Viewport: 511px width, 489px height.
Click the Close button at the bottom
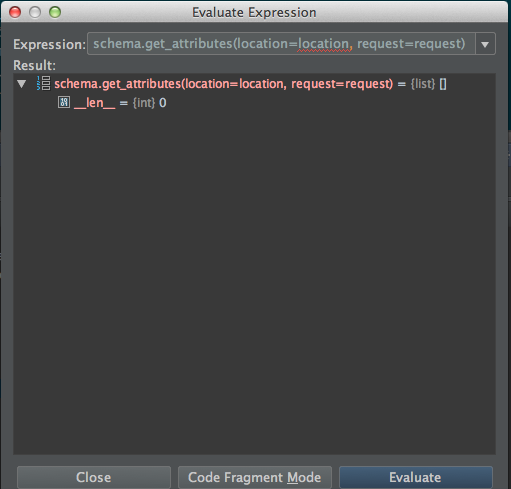(94, 477)
